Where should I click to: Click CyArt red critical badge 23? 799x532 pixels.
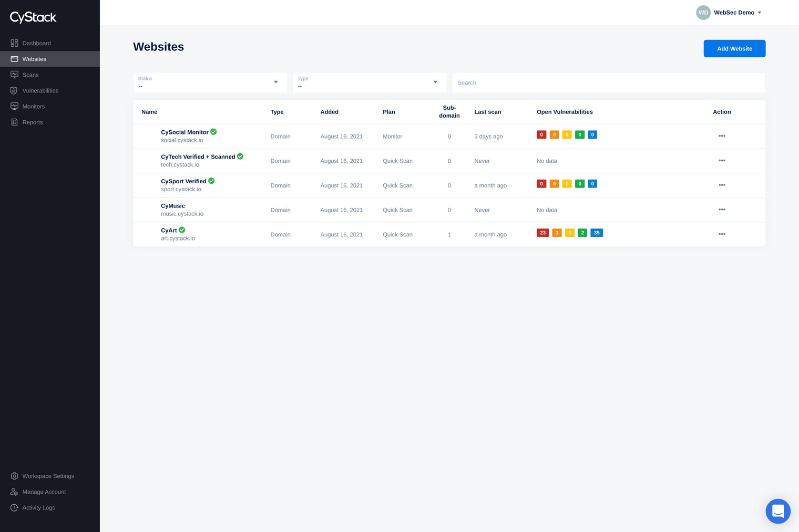pos(543,233)
